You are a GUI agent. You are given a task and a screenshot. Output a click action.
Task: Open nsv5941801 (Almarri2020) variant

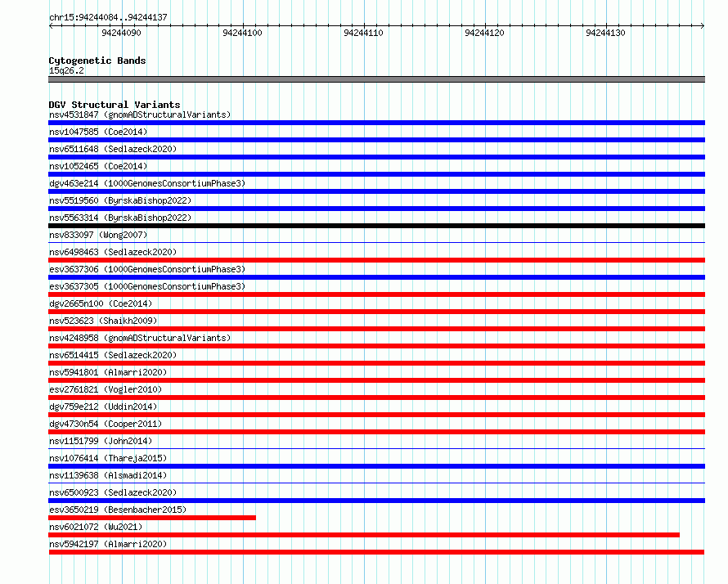click(108, 372)
